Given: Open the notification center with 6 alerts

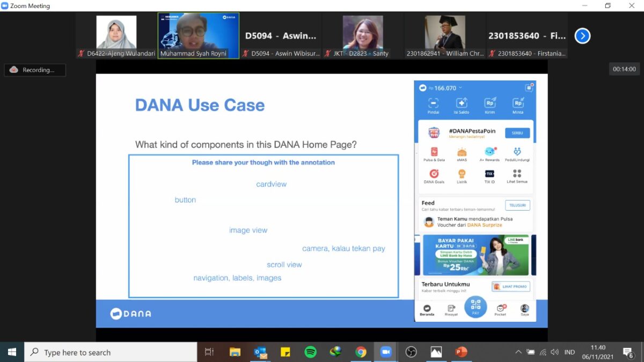Looking at the screenshot, I should coord(628,352).
